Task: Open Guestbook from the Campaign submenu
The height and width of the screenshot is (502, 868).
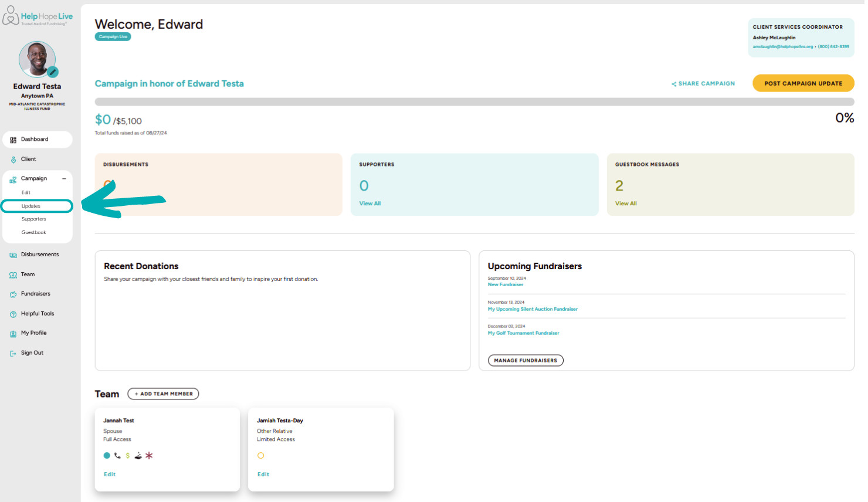Action: tap(33, 232)
